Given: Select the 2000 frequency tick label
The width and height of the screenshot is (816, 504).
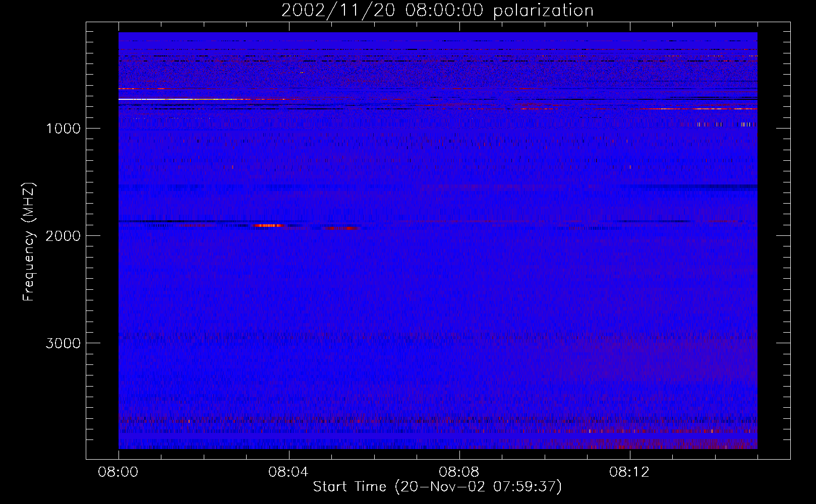Looking at the screenshot, I should pyautogui.click(x=63, y=236).
